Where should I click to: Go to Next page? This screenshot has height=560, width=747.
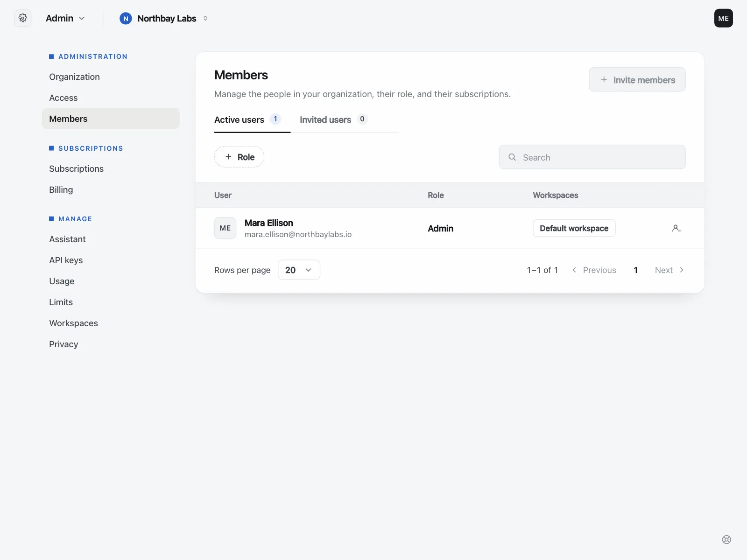[669, 270]
